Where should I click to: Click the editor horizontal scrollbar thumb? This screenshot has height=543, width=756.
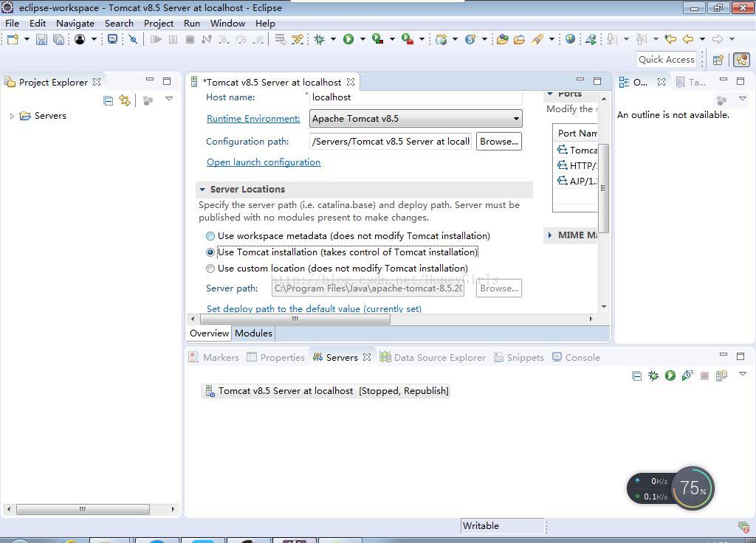pos(295,319)
